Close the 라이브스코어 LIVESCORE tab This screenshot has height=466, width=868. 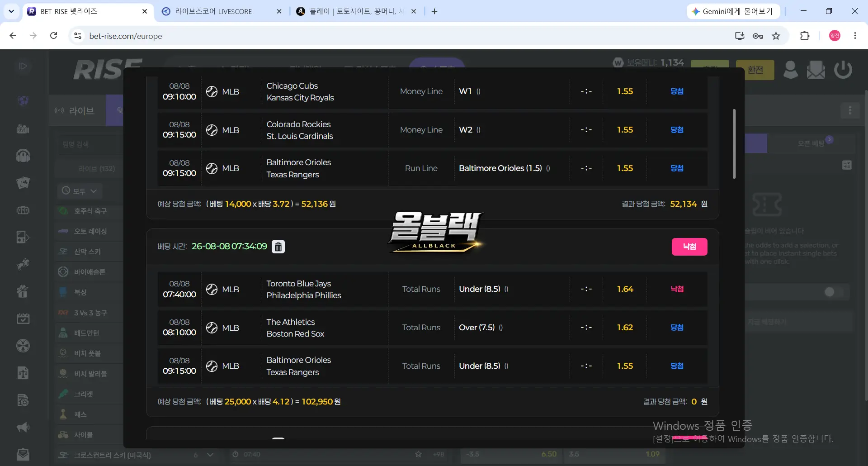(x=279, y=11)
